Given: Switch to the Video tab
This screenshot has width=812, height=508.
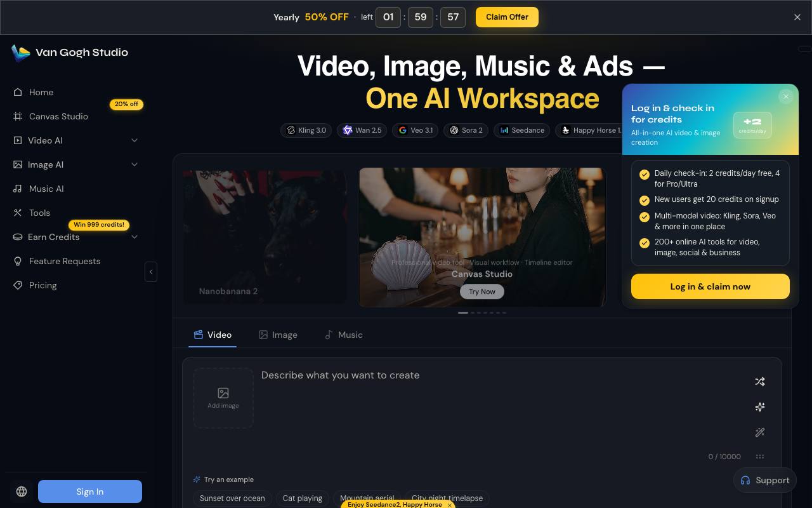Looking at the screenshot, I should click(213, 335).
